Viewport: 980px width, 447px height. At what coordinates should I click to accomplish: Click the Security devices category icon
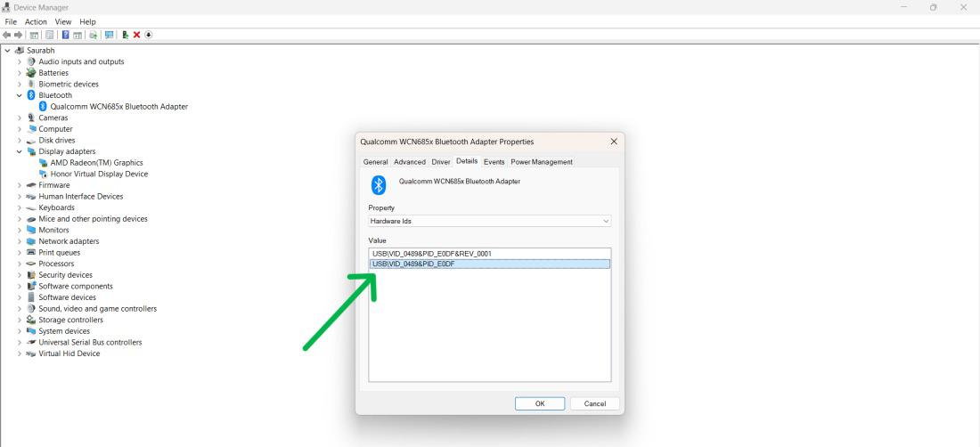point(31,275)
